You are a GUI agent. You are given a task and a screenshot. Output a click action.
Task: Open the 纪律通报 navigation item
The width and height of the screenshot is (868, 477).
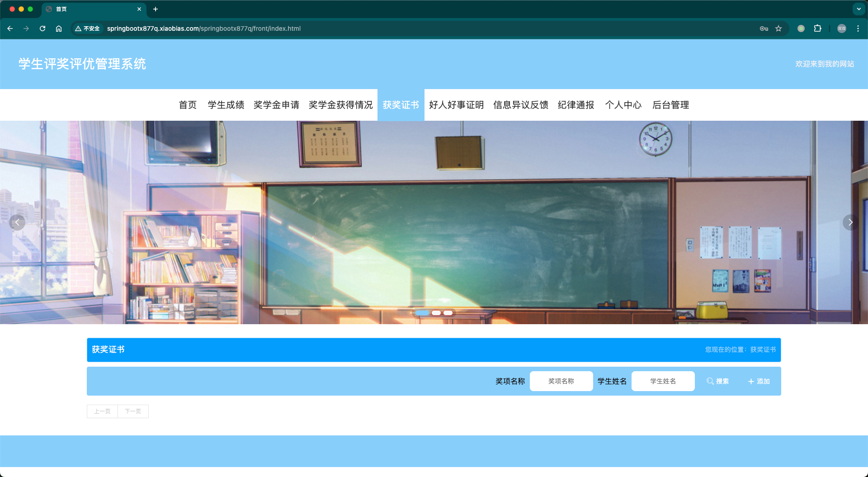(x=576, y=105)
